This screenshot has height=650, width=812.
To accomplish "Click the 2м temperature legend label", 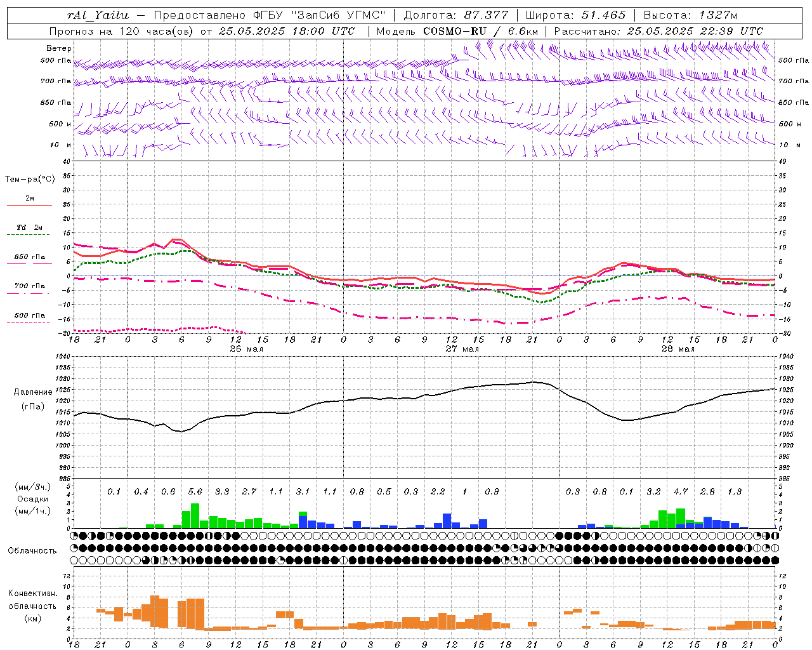I will (30, 199).
